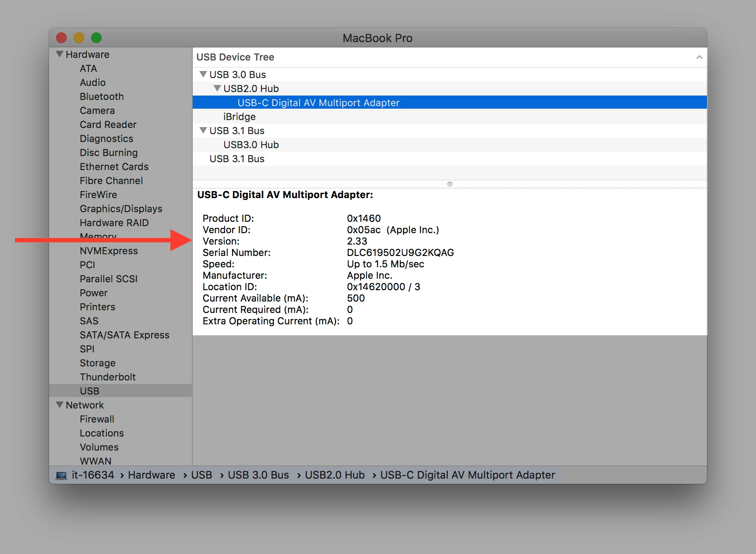The height and width of the screenshot is (554, 756).
Task: Open Firewall under Network
Action: coord(97,419)
